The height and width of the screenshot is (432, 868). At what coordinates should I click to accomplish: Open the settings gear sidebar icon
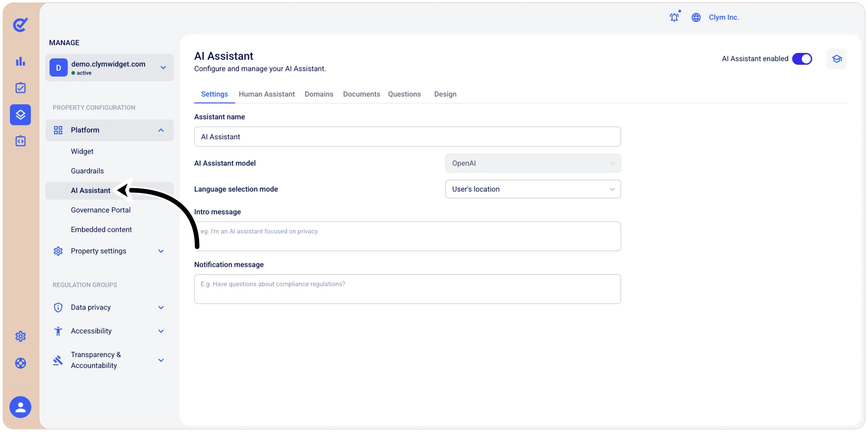click(20, 337)
